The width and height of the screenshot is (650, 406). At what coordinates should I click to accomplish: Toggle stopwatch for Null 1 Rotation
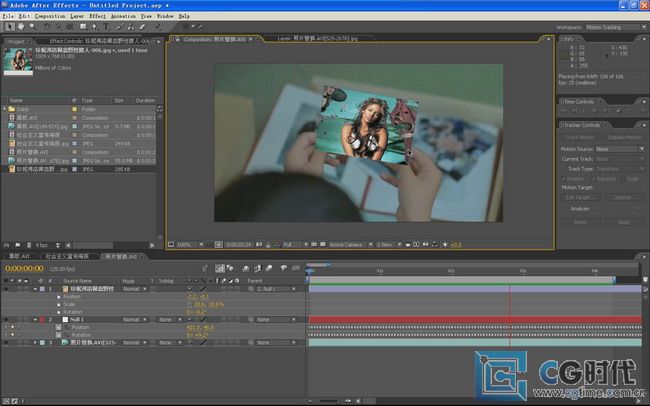(x=58, y=335)
